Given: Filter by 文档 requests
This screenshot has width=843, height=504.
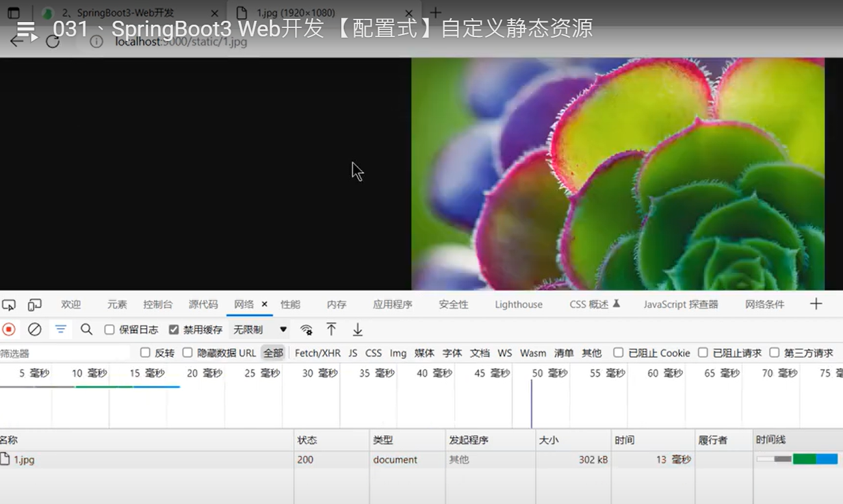Looking at the screenshot, I should point(480,353).
